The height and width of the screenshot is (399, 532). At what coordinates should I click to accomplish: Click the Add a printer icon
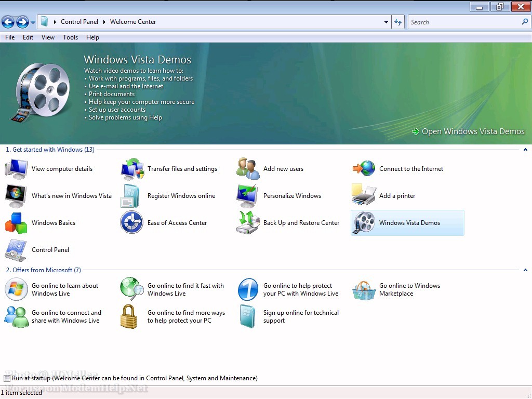364,195
